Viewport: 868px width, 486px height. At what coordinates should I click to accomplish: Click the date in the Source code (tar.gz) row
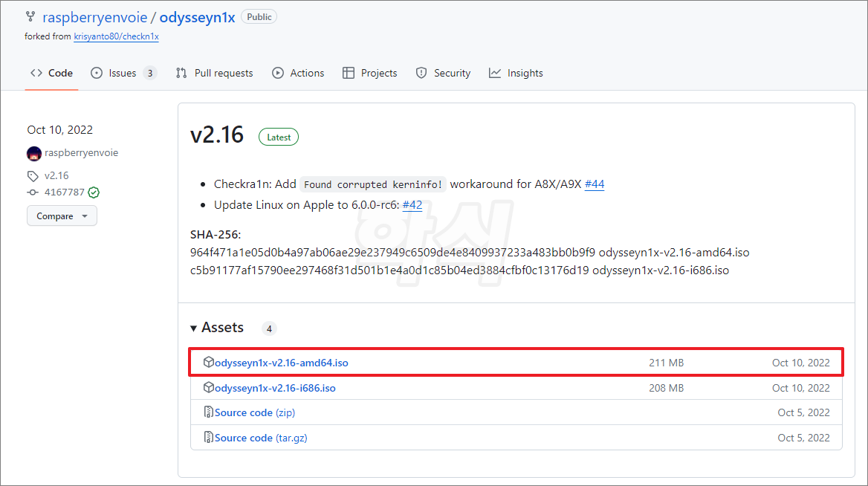coord(803,438)
